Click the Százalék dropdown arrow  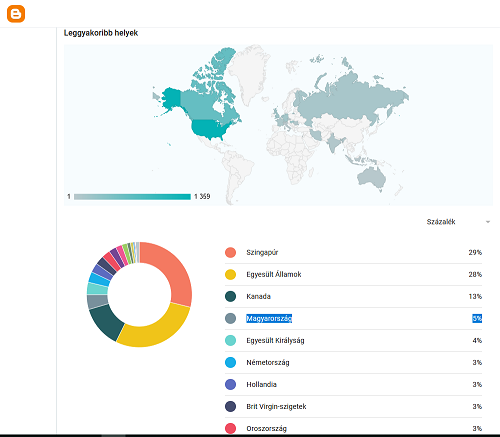(x=488, y=222)
